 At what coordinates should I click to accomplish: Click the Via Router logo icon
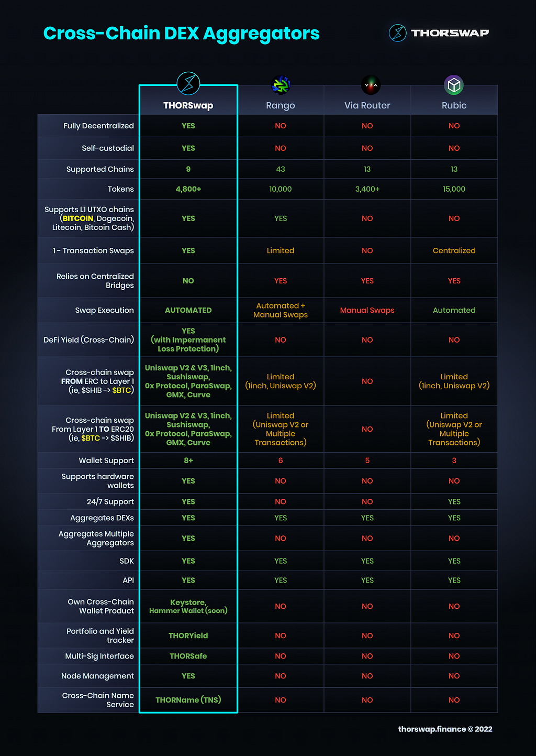[371, 85]
